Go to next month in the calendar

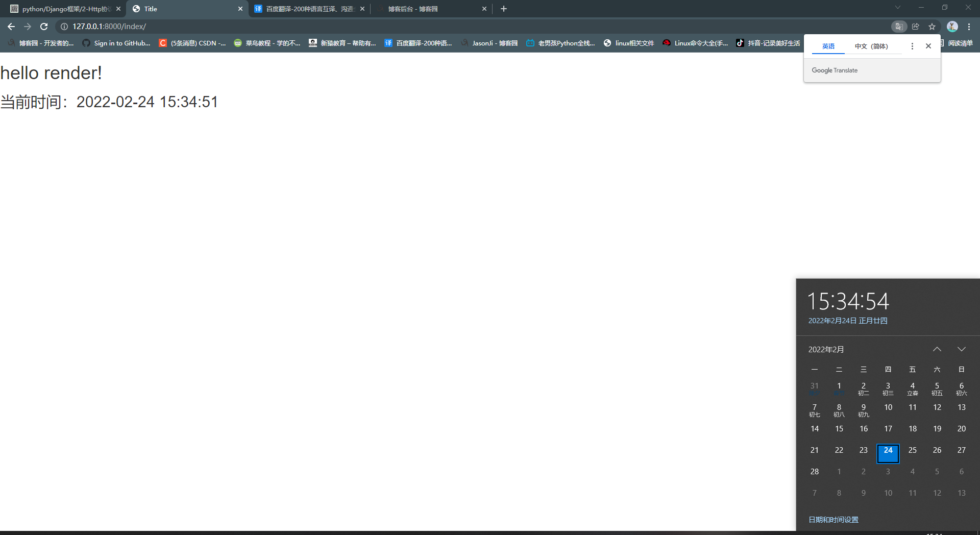(962, 349)
